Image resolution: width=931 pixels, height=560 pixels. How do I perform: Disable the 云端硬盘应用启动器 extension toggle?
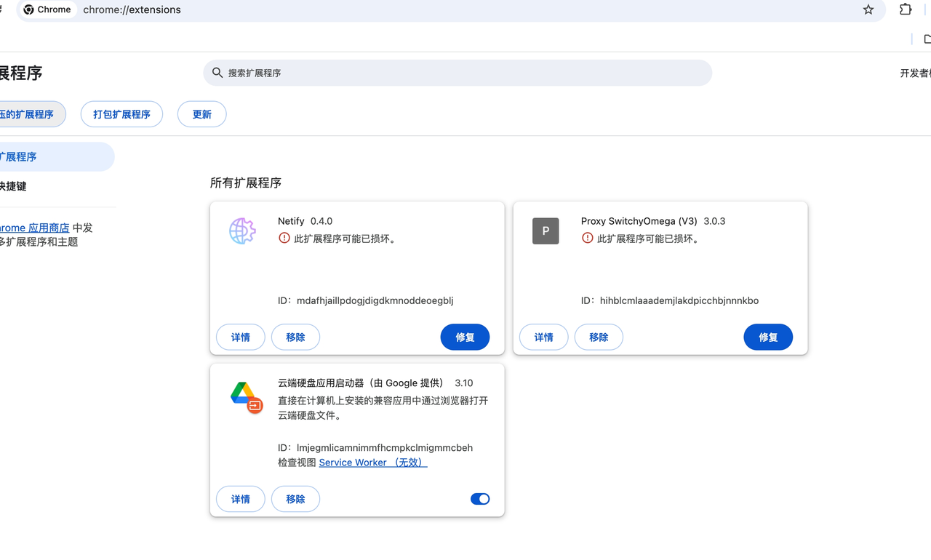[x=480, y=499]
